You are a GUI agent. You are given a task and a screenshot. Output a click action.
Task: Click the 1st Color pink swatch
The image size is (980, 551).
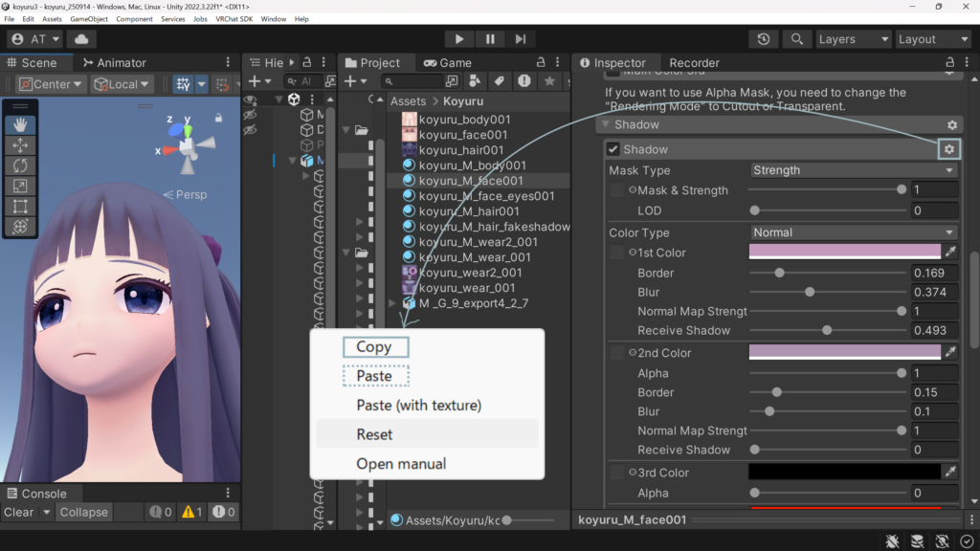tap(844, 252)
